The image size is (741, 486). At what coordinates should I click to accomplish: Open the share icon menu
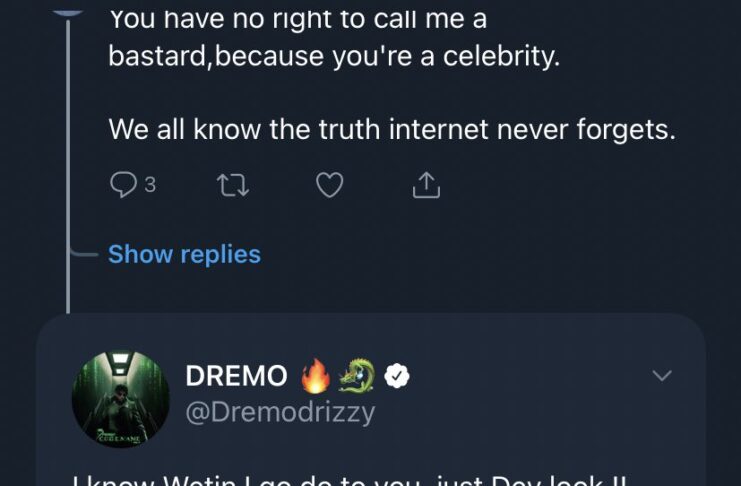426,185
